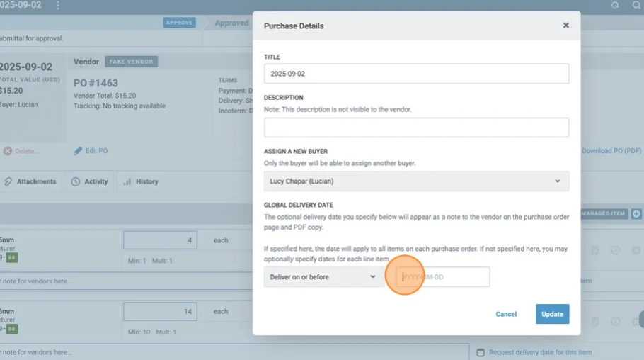Image resolution: width=644 pixels, height=360 pixels.
Task: Click the Download PO (PDF) link
Action: coord(611,151)
